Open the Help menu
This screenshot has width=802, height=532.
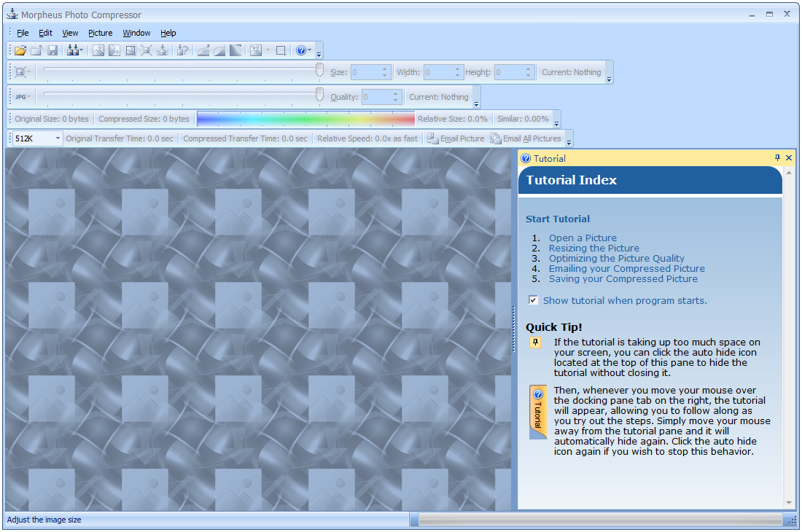(x=168, y=33)
